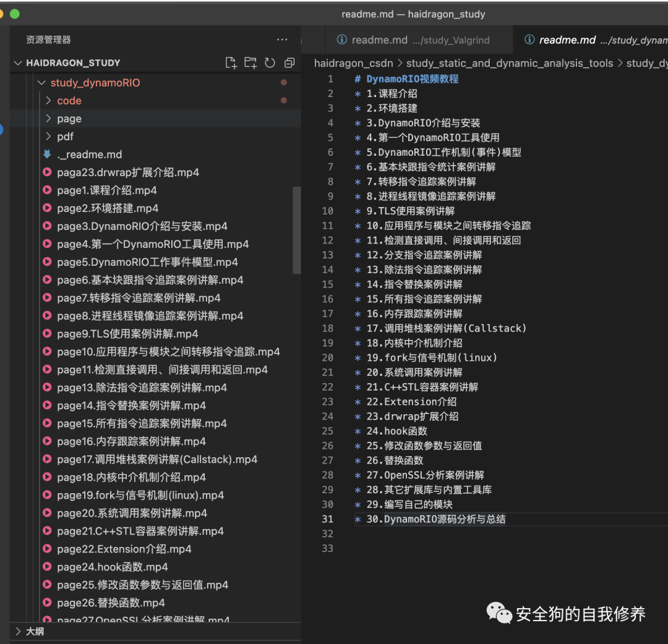The width and height of the screenshot is (668, 644).
Task: Click the New File icon in explorer header
Action: click(231, 63)
